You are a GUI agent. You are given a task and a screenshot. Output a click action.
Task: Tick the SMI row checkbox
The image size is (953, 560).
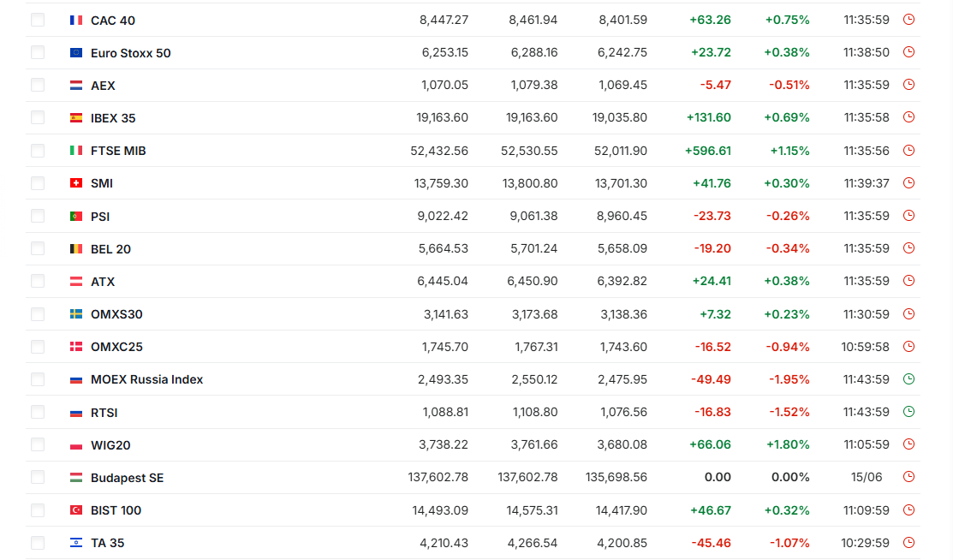(x=38, y=183)
